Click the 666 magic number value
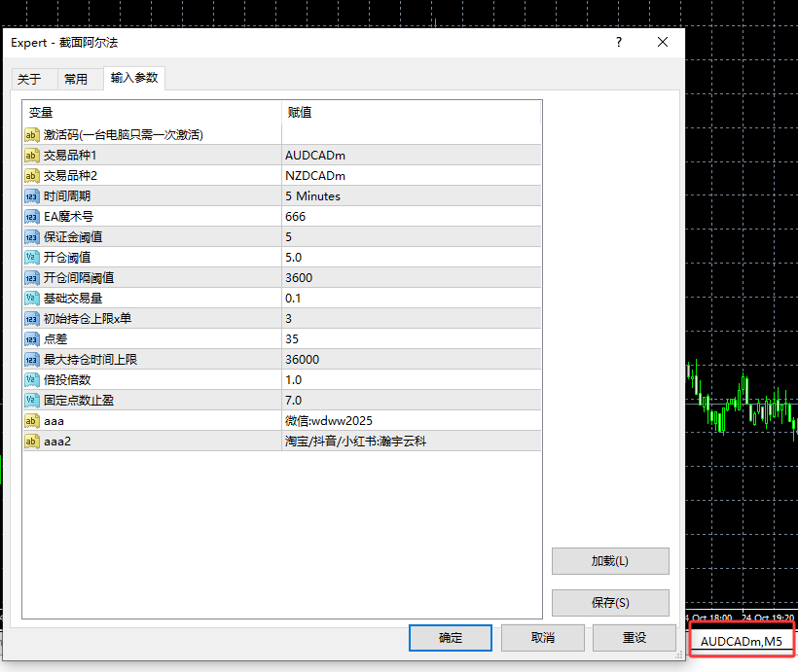The height and width of the screenshot is (672, 798). 412,217
